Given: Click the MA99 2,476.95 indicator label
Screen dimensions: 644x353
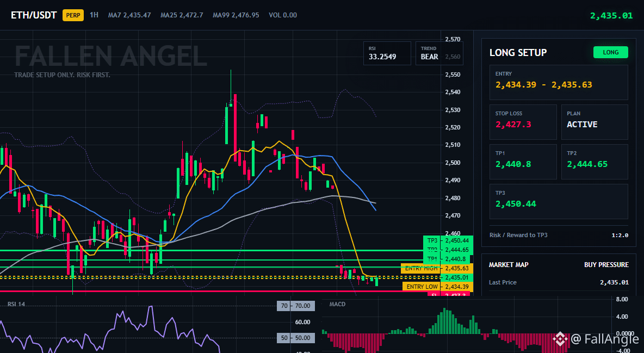Looking at the screenshot, I should coord(236,15).
